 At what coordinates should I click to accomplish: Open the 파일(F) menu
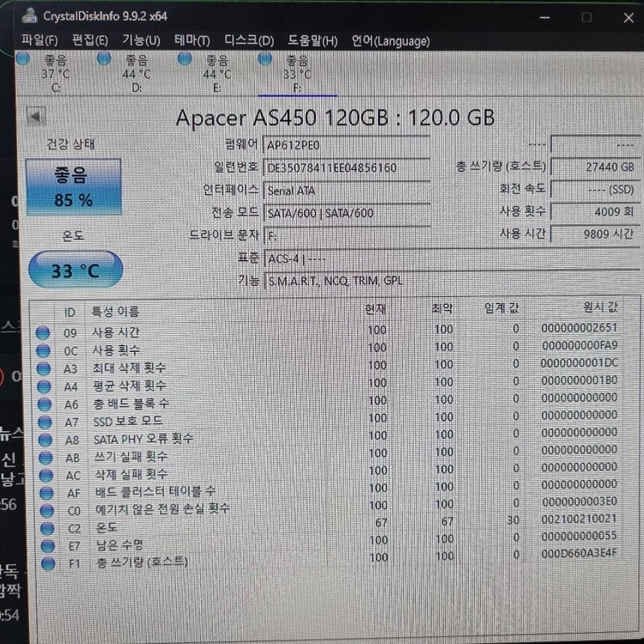coord(39,40)
